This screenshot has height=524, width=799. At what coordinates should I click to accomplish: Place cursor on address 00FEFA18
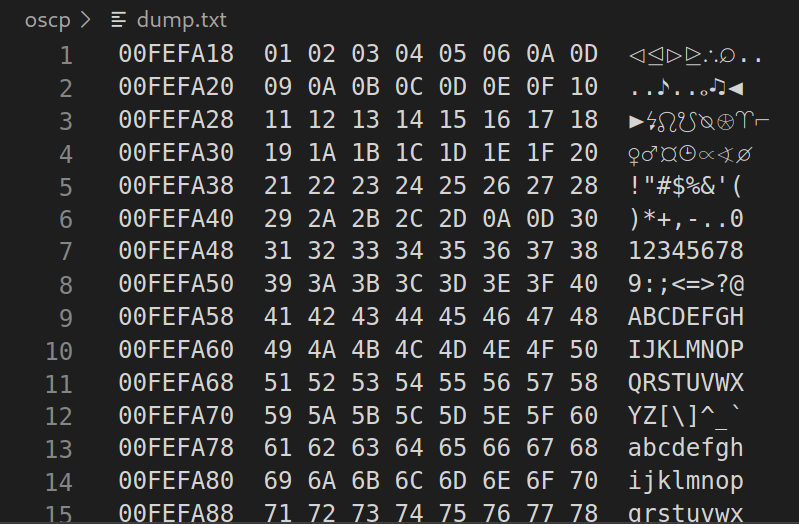(176, 55)
